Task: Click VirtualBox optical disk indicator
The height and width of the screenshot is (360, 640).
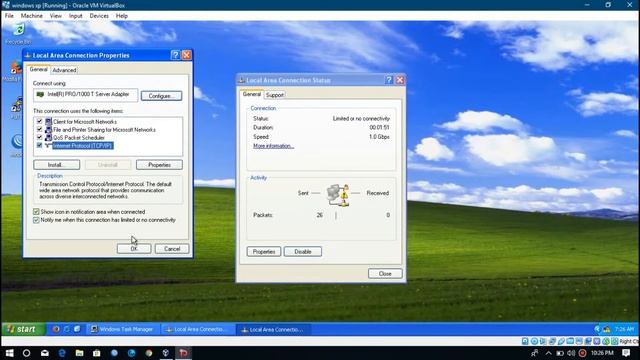Action: pyautogui.click(x=534, y=341)
